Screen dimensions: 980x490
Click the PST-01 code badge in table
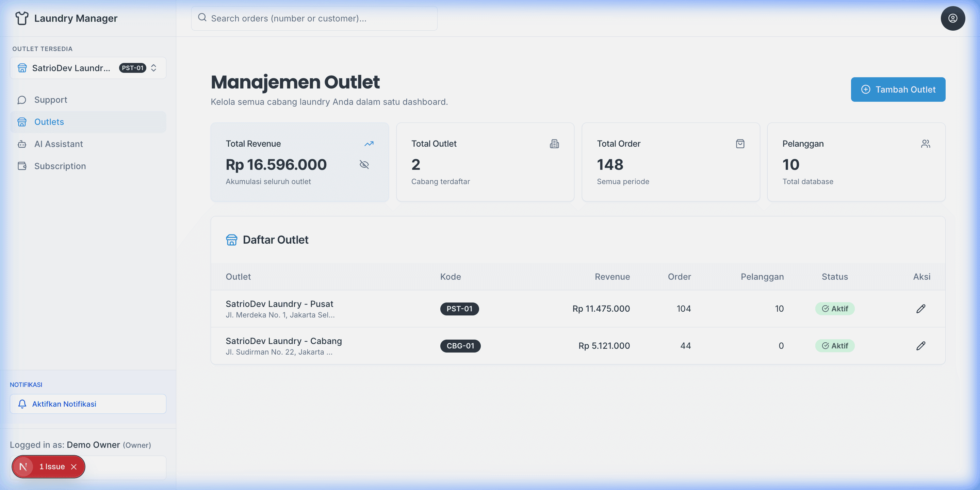pos(459,309)
